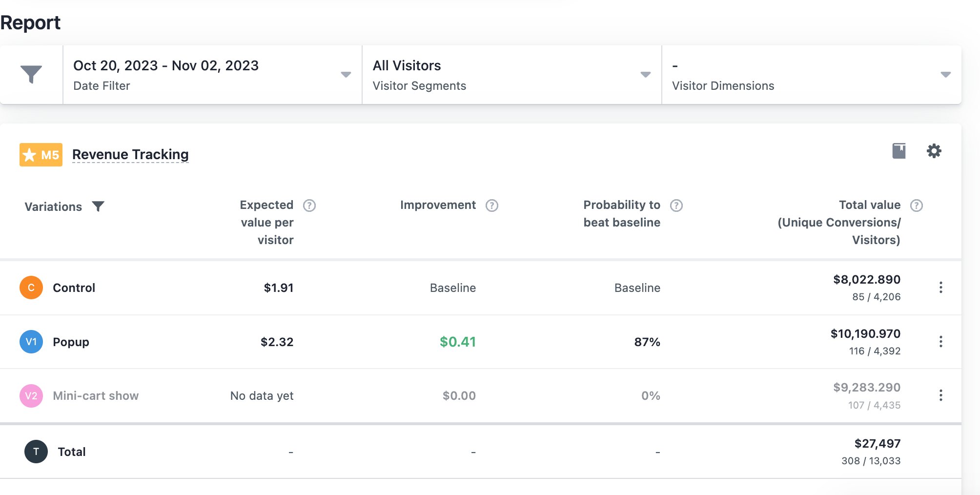The width and height of the screenshot is (980, 495).
Task: Click the Total row T badge
Action: pos(36,452)
